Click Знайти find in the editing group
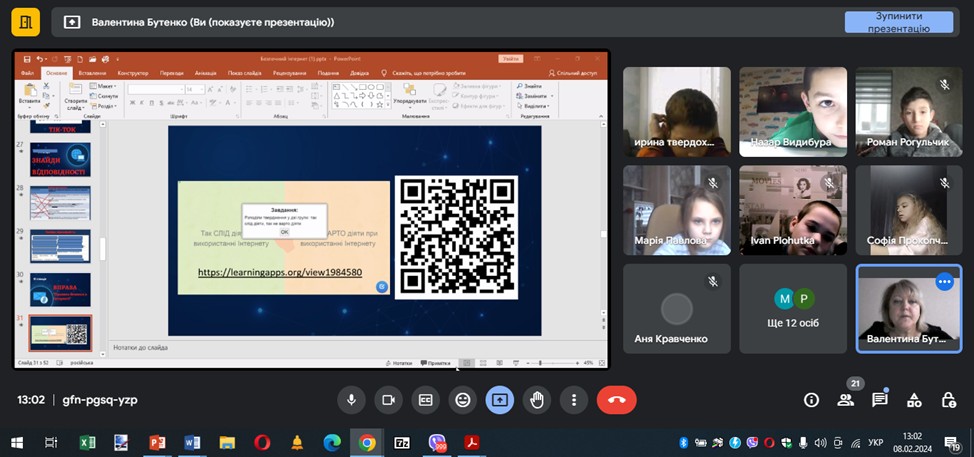The height and width of the screenshot is (457, 974). tap(529, 86)
